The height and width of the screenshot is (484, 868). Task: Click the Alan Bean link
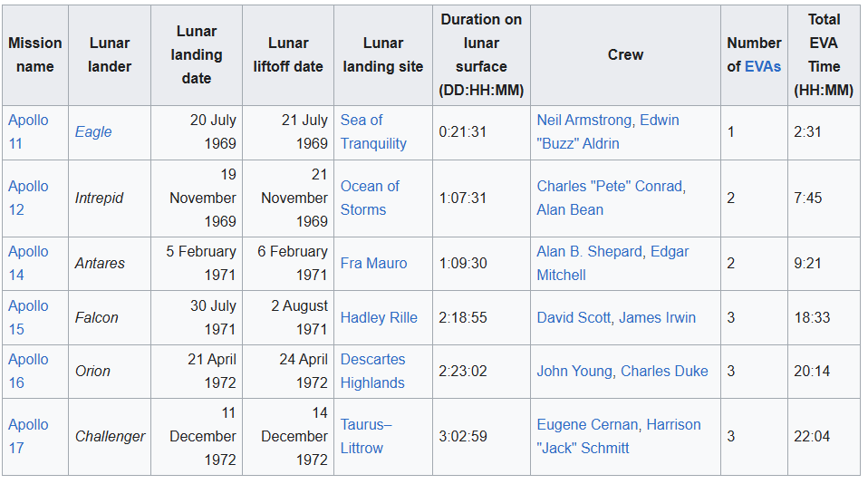pos(570,209)
